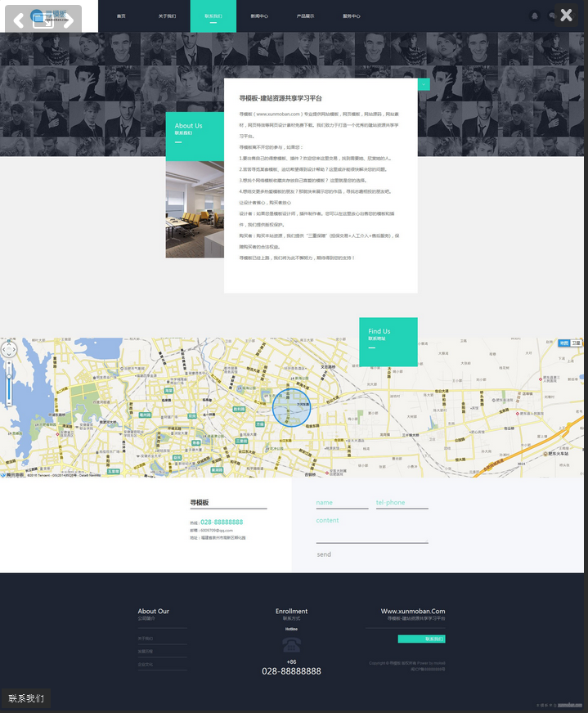Click the small teal square on the white card
The width and height of the screenshot is (588, 713).
424,83
